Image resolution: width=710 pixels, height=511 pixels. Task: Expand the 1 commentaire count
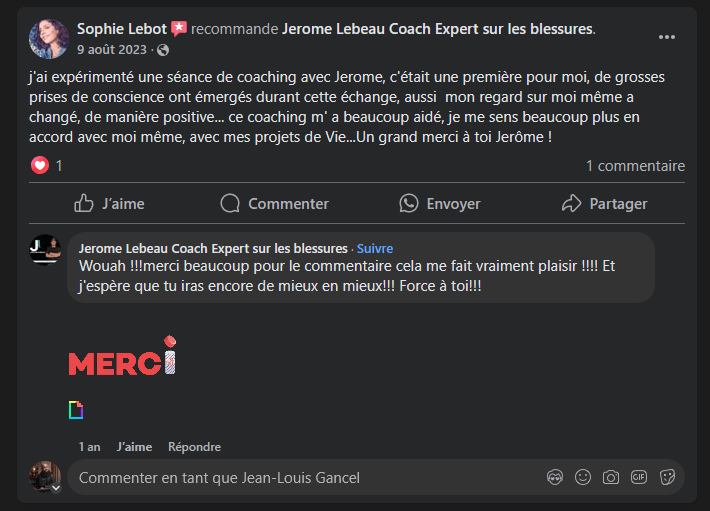coord(635,166)
